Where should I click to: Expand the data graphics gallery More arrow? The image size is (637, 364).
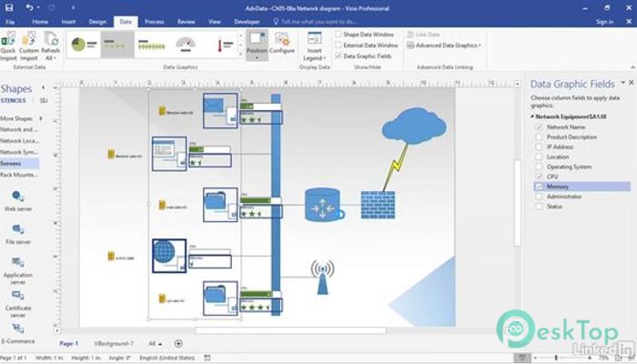coord(240,54)
